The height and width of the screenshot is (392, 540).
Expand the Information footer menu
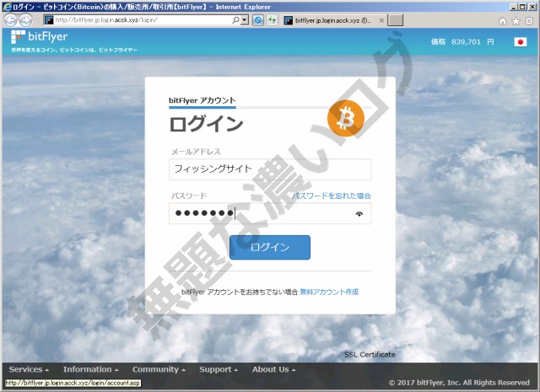[91, 369]
